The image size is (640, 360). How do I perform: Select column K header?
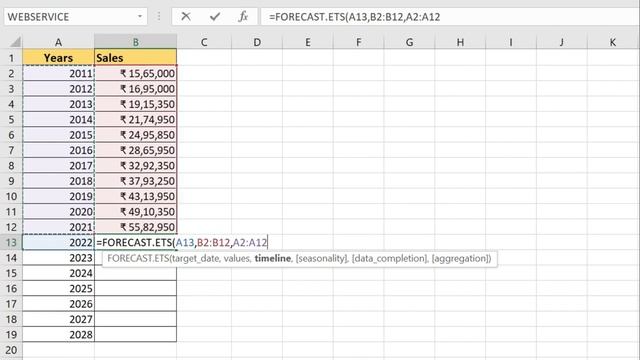click(613, 42)
